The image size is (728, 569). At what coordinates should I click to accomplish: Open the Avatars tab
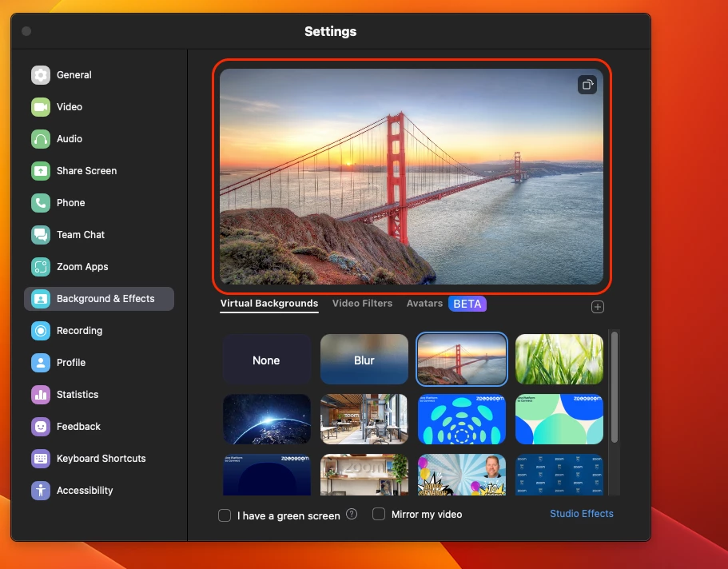[424, 304]
